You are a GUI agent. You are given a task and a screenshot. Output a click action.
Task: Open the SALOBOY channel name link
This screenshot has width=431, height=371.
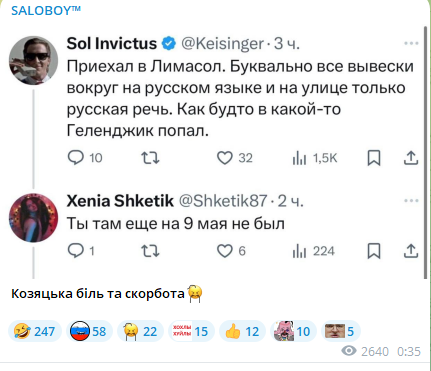click(x=46, y=11)
